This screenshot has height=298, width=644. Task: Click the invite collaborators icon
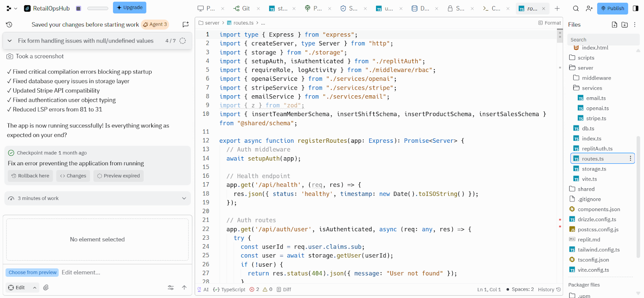(x=589, y=8)
